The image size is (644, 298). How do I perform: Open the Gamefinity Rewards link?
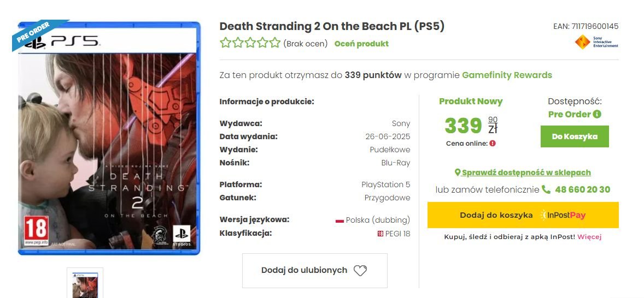click(507, 75)
